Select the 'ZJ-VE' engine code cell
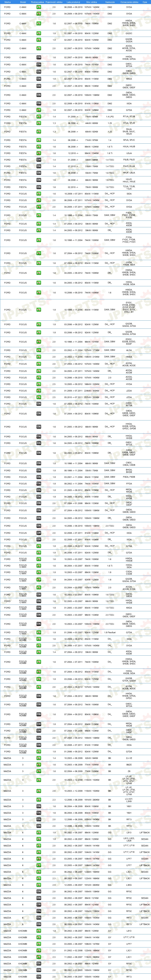This screenshot has height=980, width=151. [129, 758]
